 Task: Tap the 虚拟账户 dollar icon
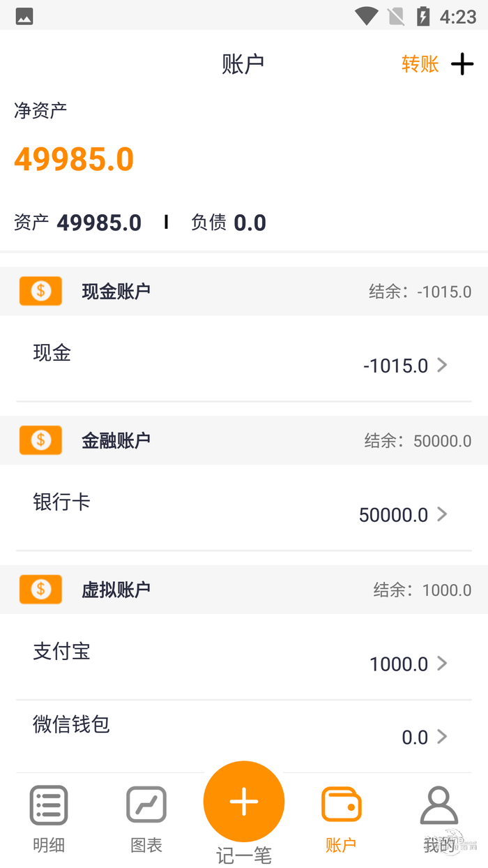[x=40, y=590]
